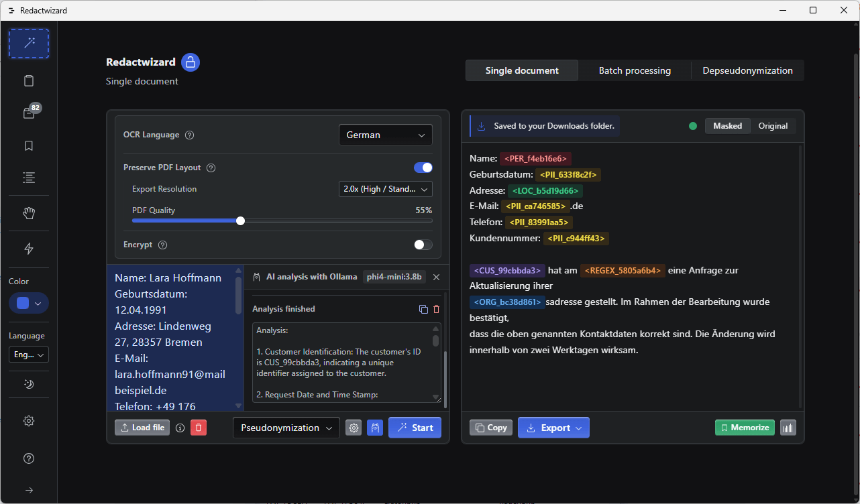Click the statistics bars icon next to Memorize

point(788,428)
